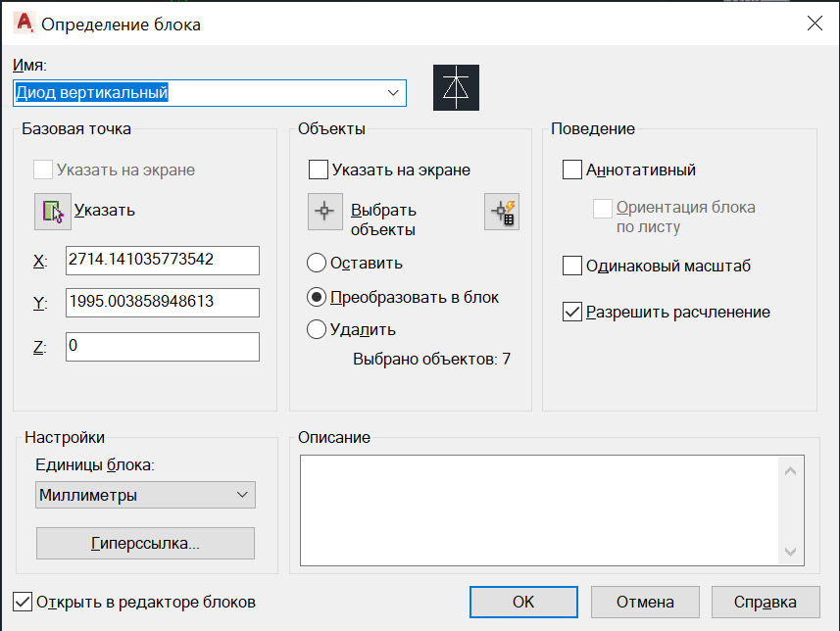
Task: Open Help via Справка button
Action: 766,602
